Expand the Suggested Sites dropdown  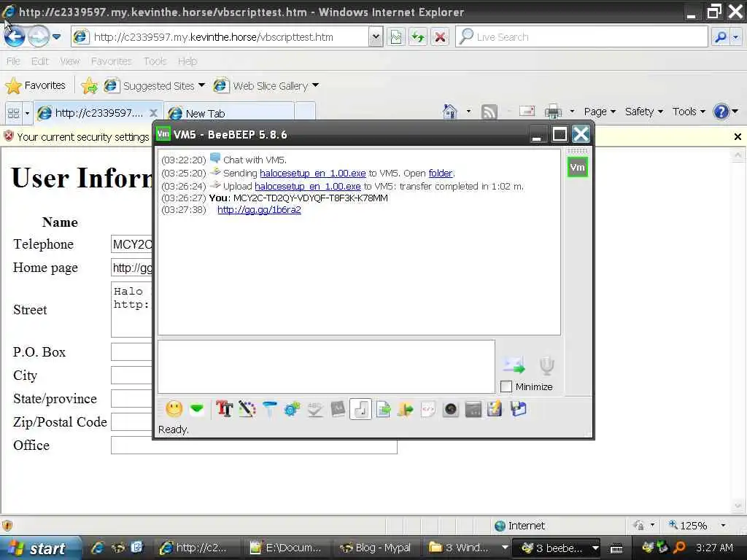(x=201, y=85)
